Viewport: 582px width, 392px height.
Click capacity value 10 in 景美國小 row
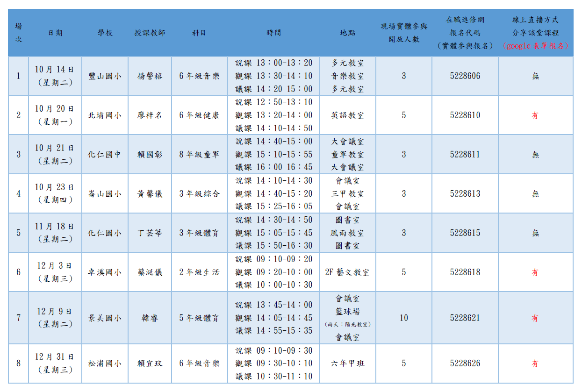404,318
